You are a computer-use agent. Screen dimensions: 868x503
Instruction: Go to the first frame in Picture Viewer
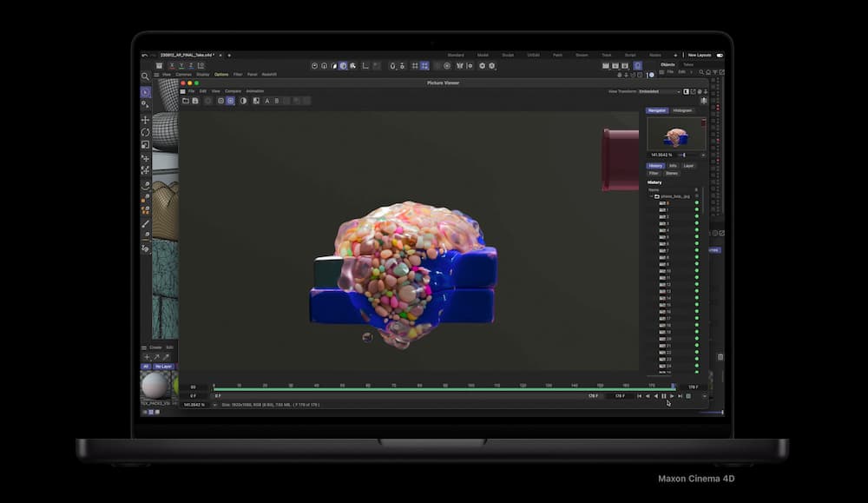[x=640, y=396]
